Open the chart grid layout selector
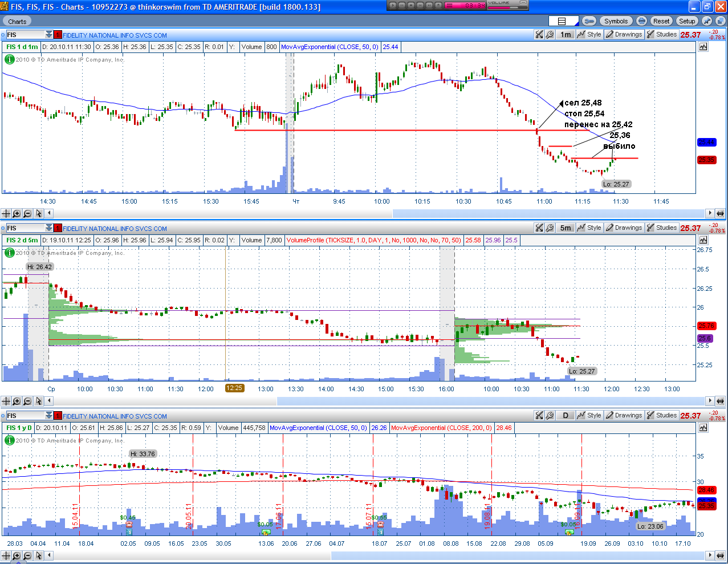The height and width of the screenshot is (564, 728). 563,21
